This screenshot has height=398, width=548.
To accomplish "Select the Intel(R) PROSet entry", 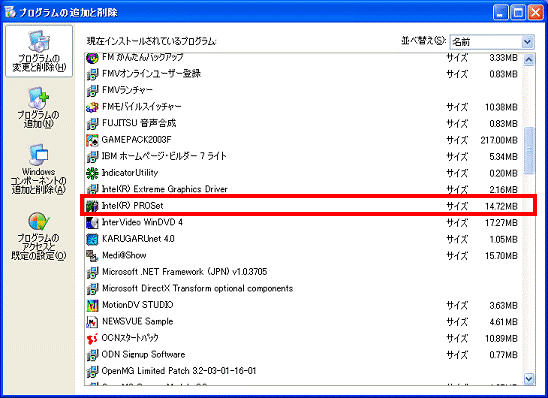I will click(303, 206).
